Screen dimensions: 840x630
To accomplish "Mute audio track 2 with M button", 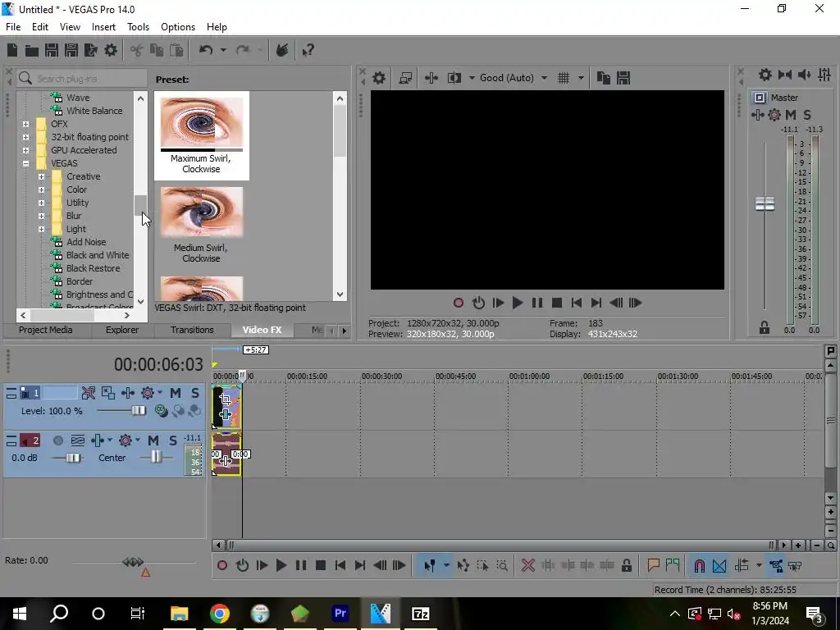I will (x=153, y=441).
